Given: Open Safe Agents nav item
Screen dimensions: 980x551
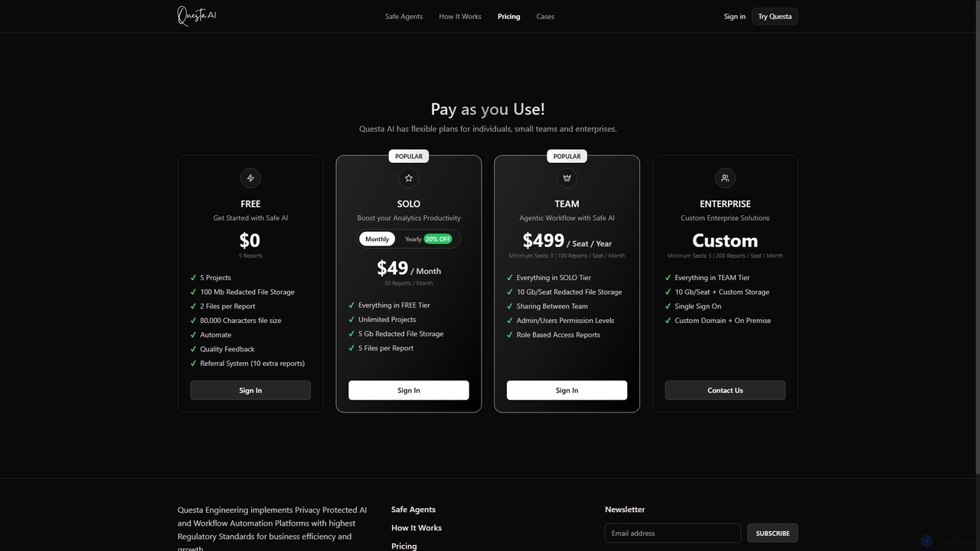Looking at the screenshot, I should [403, 16].
